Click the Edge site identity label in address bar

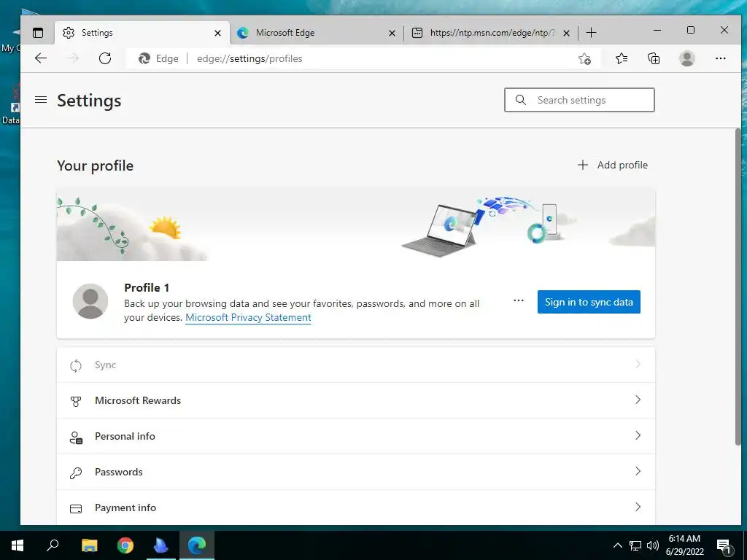coord(158,58)
